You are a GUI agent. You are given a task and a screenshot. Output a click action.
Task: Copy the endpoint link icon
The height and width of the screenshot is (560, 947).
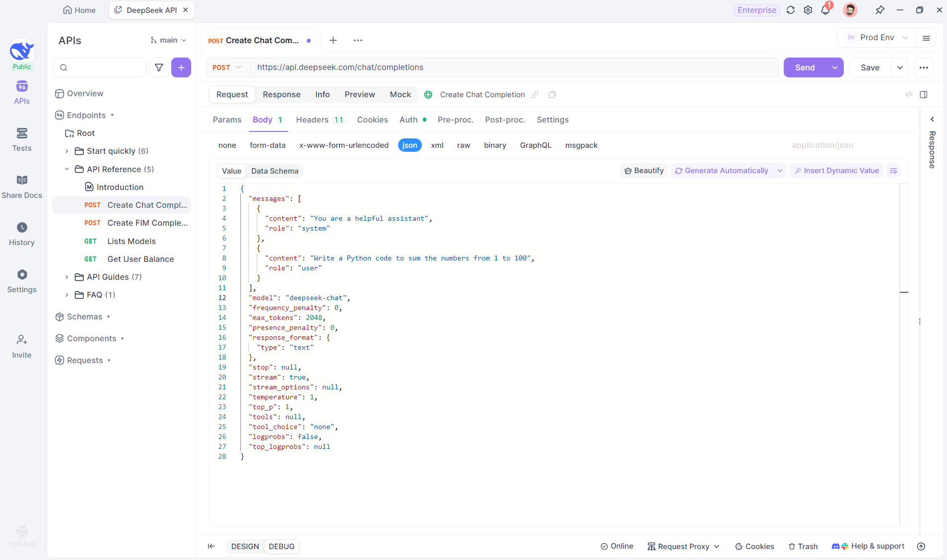coord(535,95)
